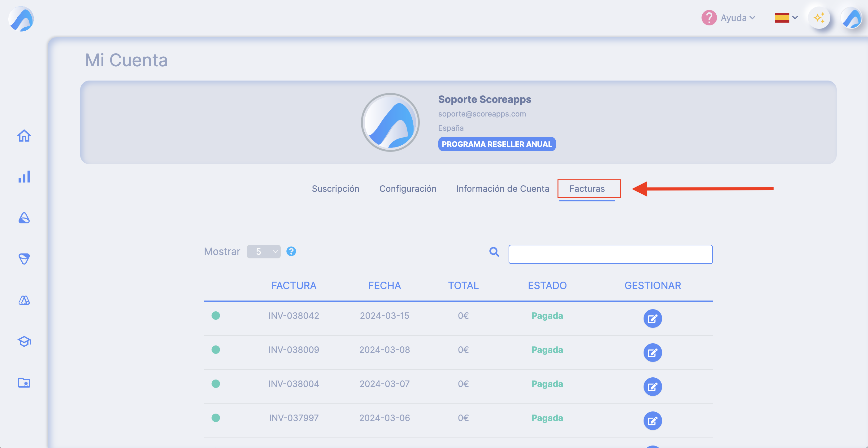
Task: Click green status dot for INV-038009
Action: tap(216, 349)
